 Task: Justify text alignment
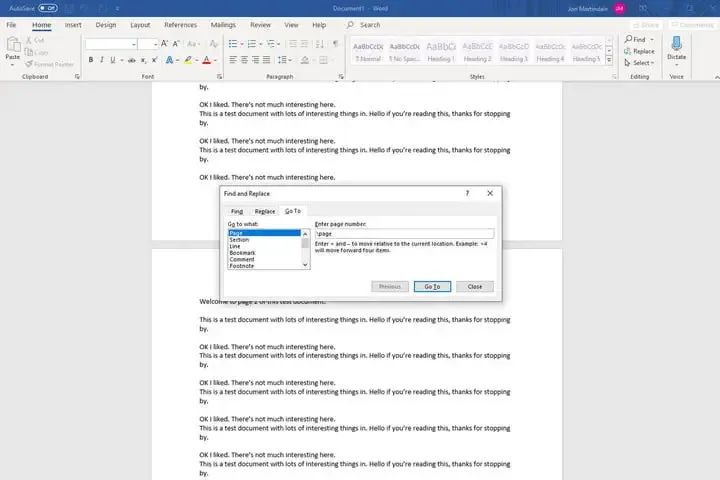[266, 60]
